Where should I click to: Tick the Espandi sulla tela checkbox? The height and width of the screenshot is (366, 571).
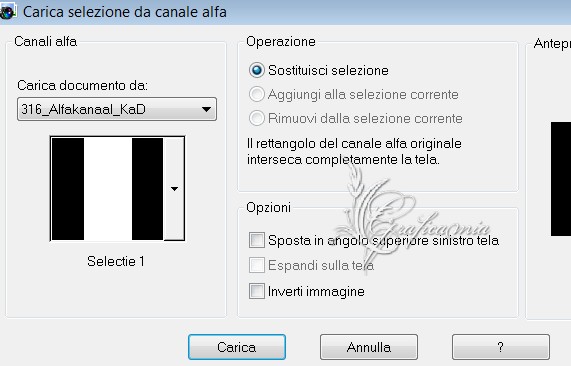[x=257, y=265]
